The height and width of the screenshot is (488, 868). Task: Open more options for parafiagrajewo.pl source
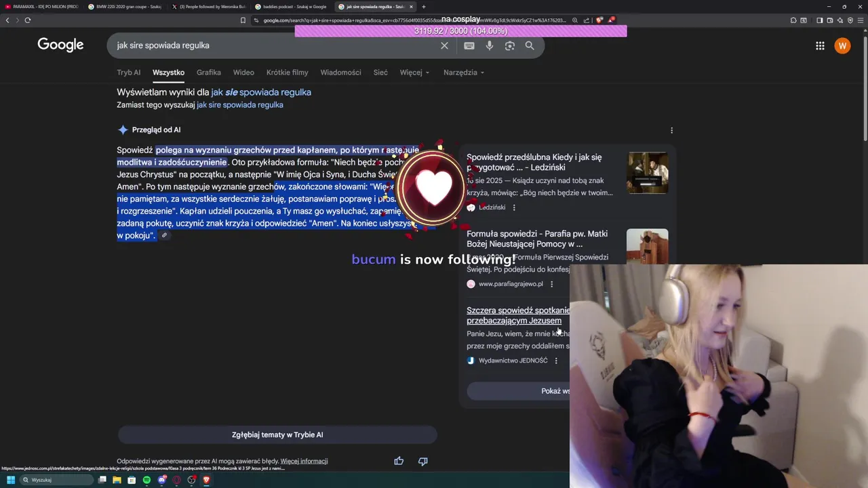point(551,284)
